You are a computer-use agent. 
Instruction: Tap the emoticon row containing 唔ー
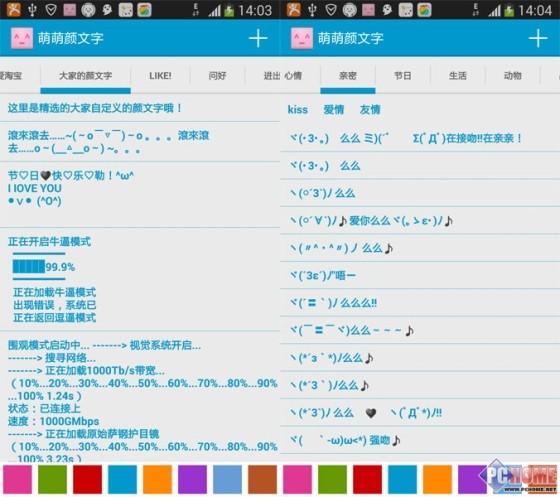pyautogui.click(x=420, y=275)
